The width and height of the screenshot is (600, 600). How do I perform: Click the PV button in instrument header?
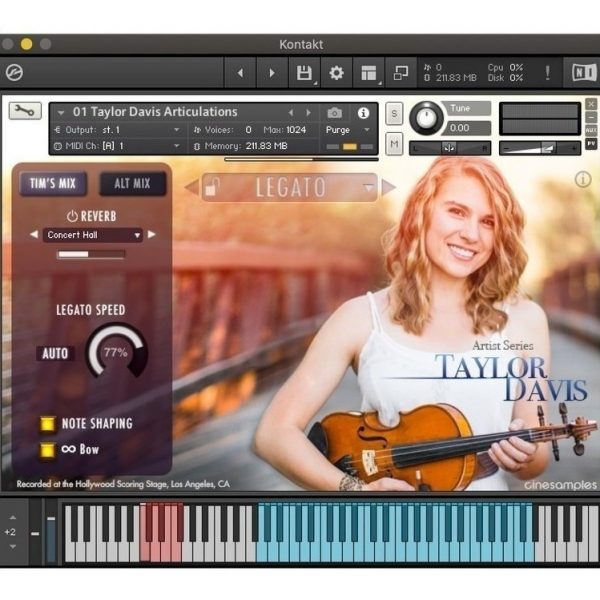pyautogui.click(x=591, y=143)
